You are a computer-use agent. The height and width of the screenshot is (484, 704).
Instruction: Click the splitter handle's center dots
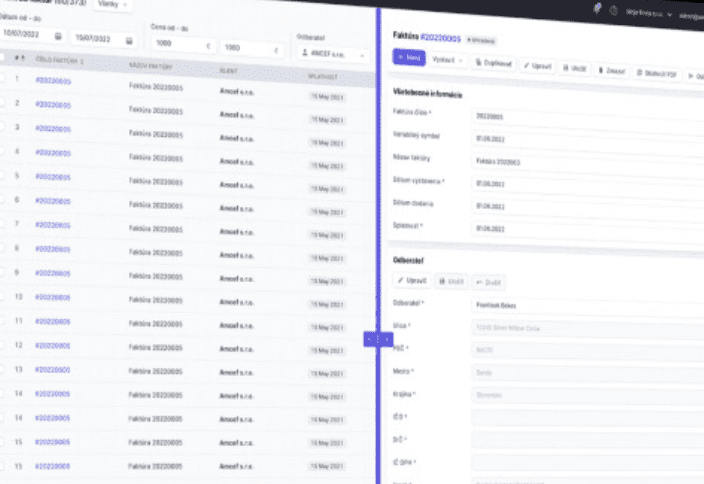click(x=378, y=339)
